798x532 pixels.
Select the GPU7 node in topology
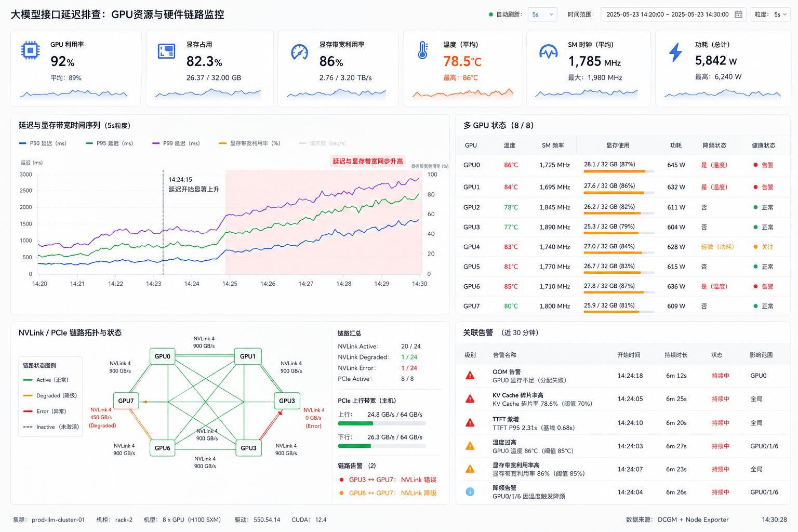(126, 401)
